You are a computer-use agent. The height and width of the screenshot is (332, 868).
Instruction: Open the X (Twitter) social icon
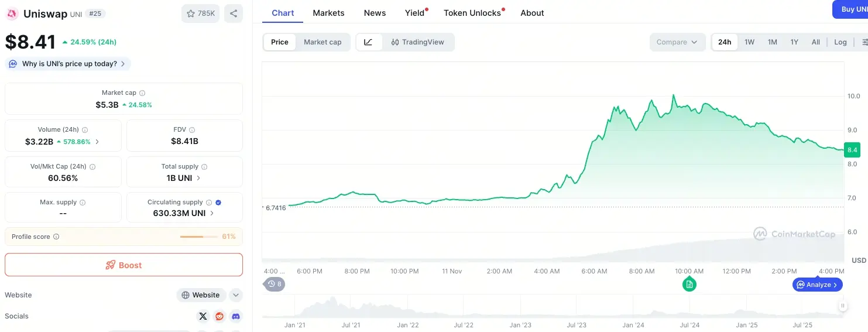[x=203, y=316]
